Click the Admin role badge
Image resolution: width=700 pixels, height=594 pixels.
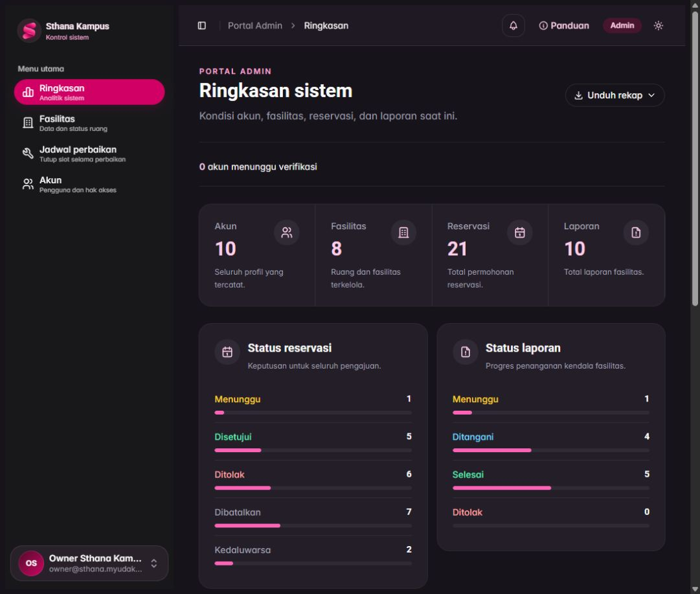622,25
